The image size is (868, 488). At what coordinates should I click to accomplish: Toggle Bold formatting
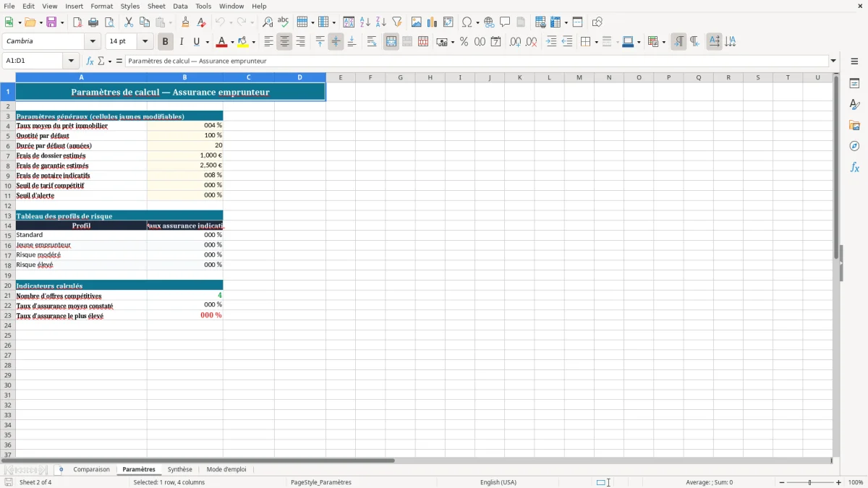(166, 42)
